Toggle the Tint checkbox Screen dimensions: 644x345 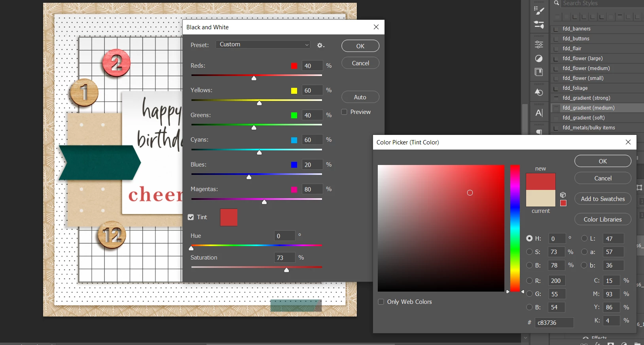(191, 217)
